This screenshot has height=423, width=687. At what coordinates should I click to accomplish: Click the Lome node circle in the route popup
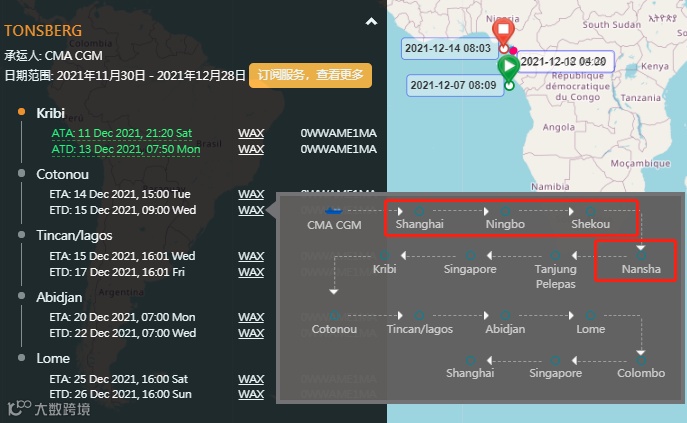(x=590, y=315)
